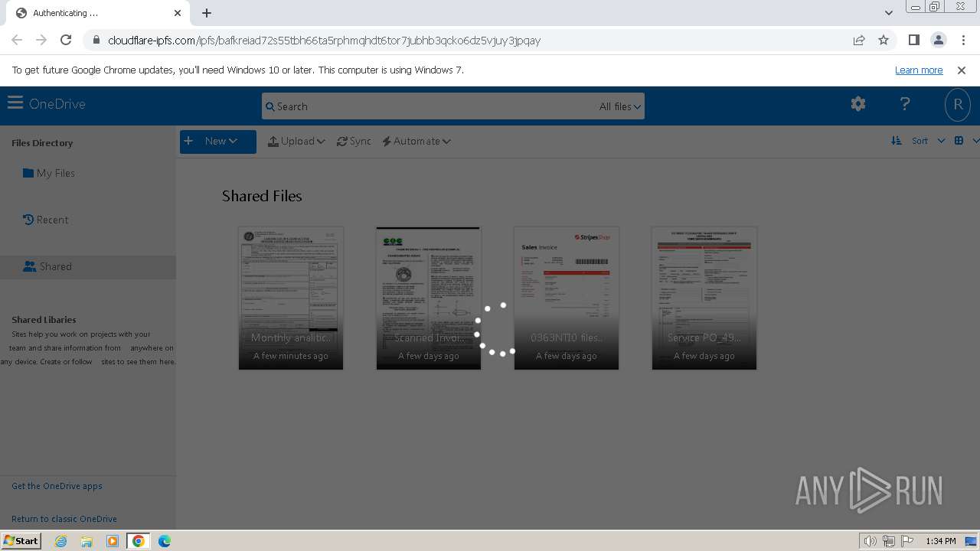
Task: Reload the page
Action: click(66, 40)
